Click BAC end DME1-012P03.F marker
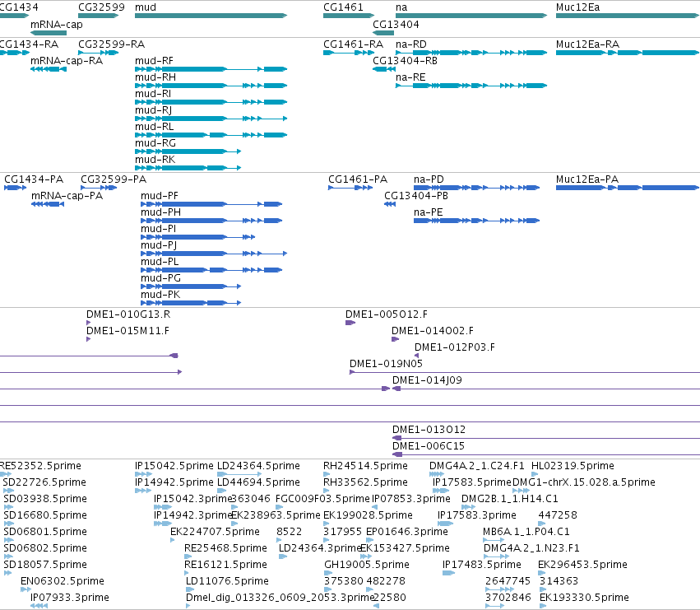 (416, 356)
